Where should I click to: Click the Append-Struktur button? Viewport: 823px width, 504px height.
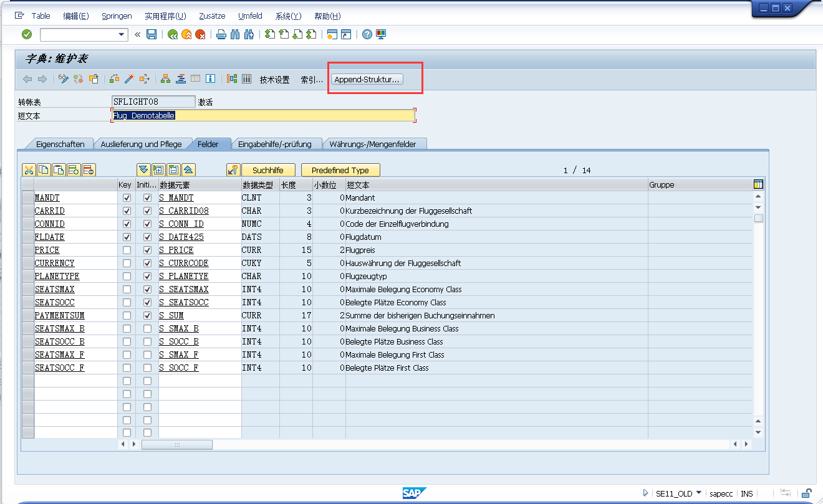pyautogui.click(x=368, y=79)
